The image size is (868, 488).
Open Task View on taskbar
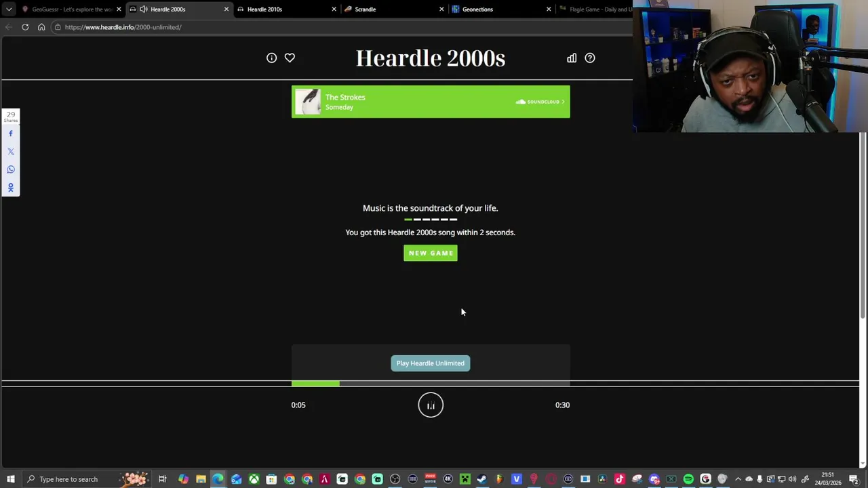coord(163,479)
